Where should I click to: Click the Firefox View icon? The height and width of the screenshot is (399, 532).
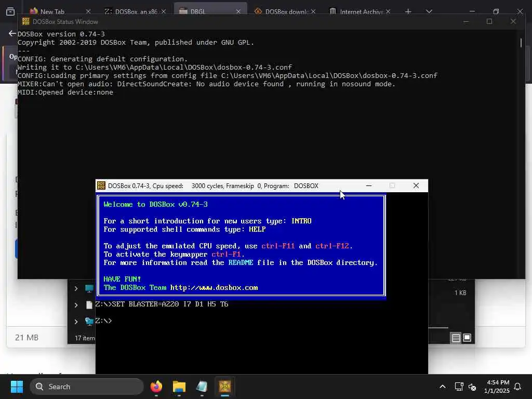tap(10, 11)
